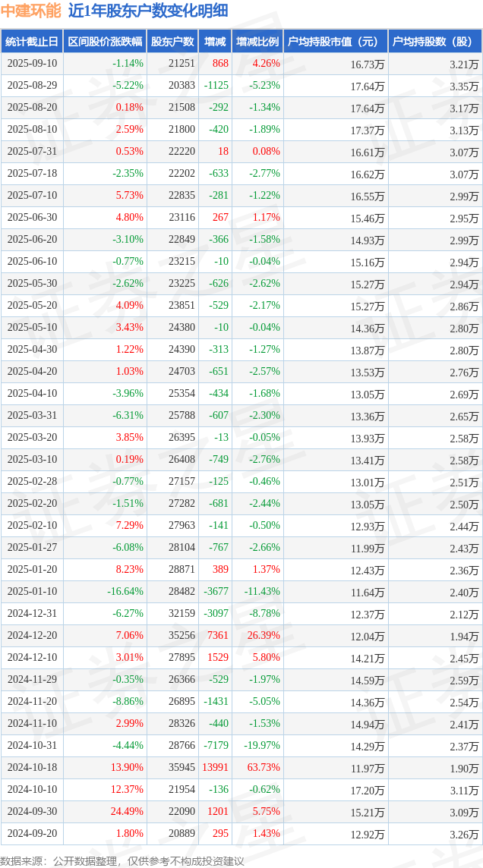Click the 63.73% change ratio cell
This screenshot has height=868, width=483.
[263, 767]
